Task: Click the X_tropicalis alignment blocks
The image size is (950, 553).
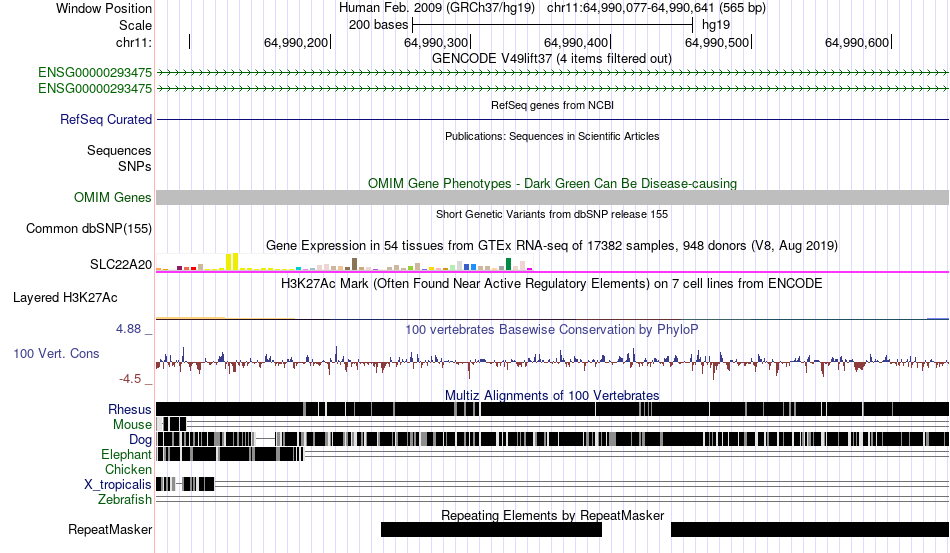Action: [x=185, y=484]
